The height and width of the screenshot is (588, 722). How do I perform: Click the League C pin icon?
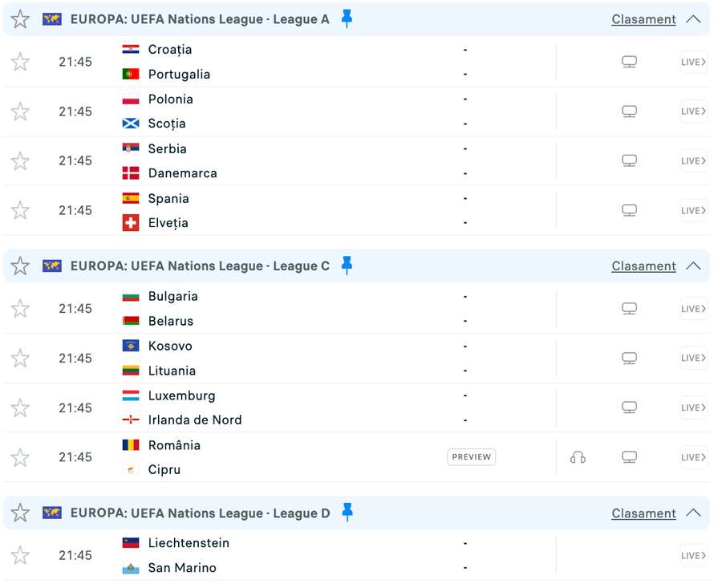pos(347,266)
